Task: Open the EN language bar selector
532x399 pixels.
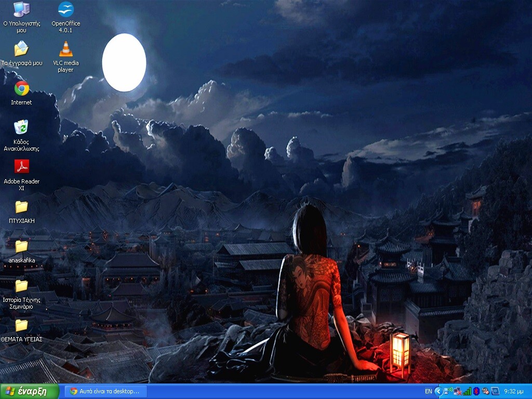Action: (x=429, y=392)
